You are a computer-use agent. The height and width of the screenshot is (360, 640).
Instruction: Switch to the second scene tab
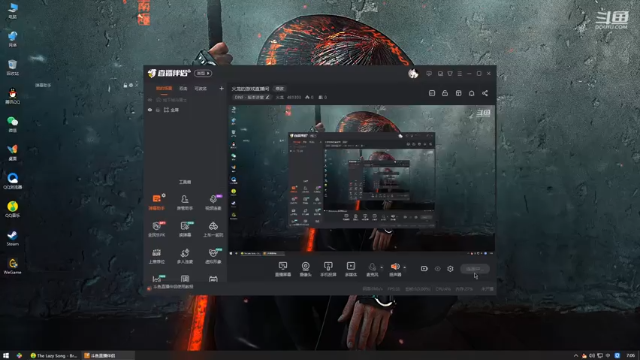pos(183,89)
